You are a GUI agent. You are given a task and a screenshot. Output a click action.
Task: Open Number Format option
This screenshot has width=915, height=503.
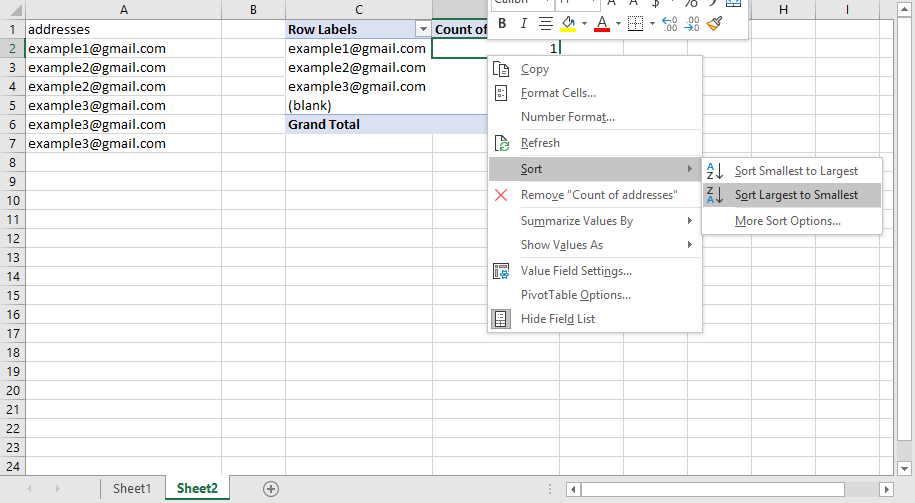595,117
